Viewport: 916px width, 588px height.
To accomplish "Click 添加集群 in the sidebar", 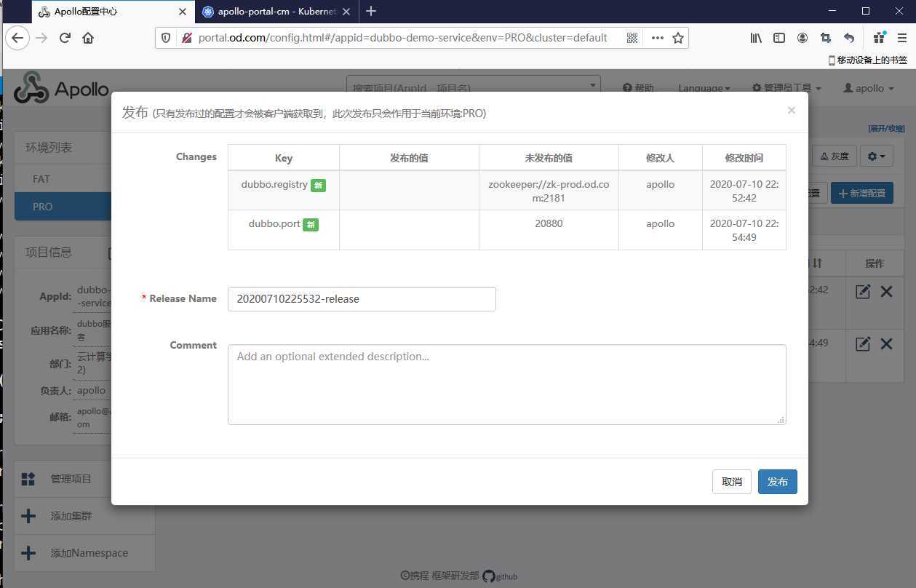I will [x=84, y=516].
